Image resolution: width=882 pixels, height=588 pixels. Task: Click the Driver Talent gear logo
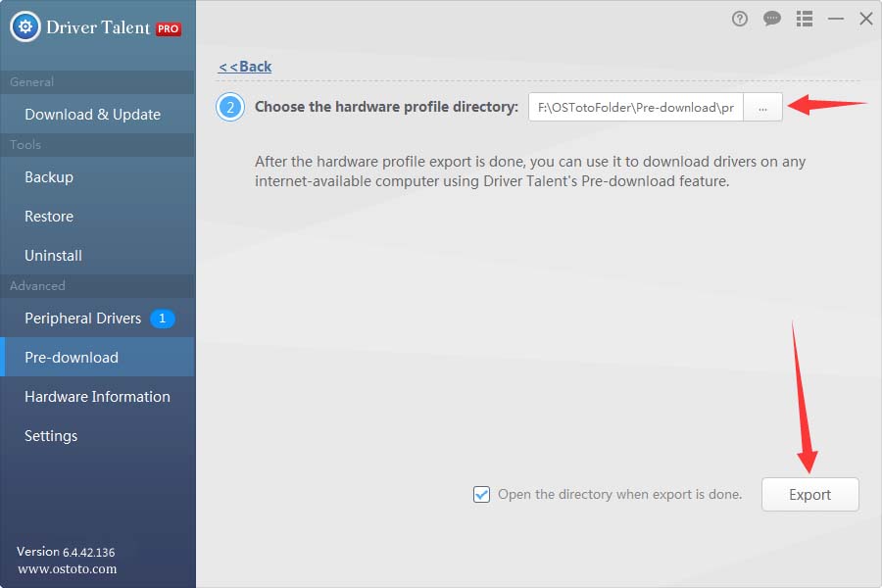tap(25, 26)
